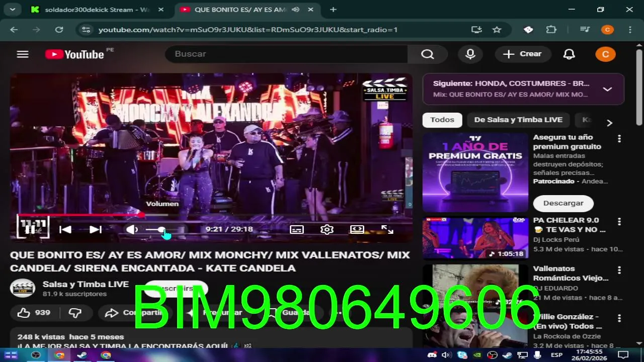Open options menu for PA CHELEAR 9.0 video

(619, 222)
